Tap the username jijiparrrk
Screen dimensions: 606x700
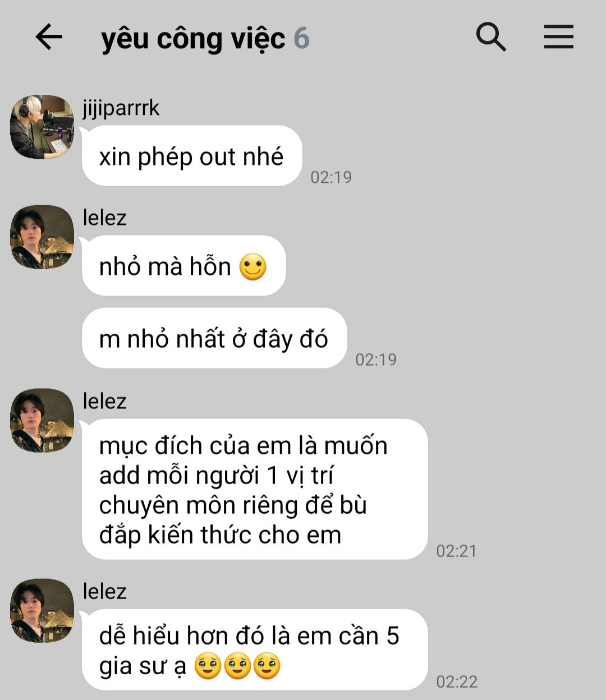(121, 108)
